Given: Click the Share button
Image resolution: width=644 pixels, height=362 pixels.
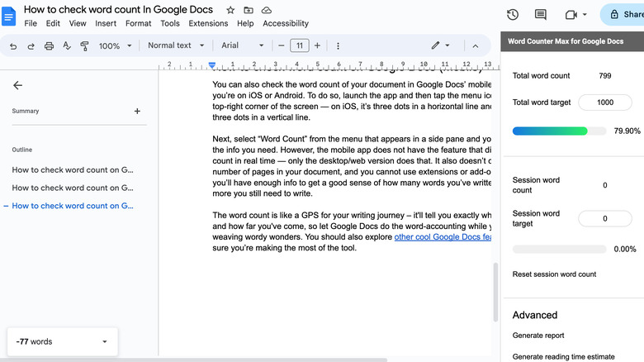Looking at the screenshot, I should tap(623, 15).
